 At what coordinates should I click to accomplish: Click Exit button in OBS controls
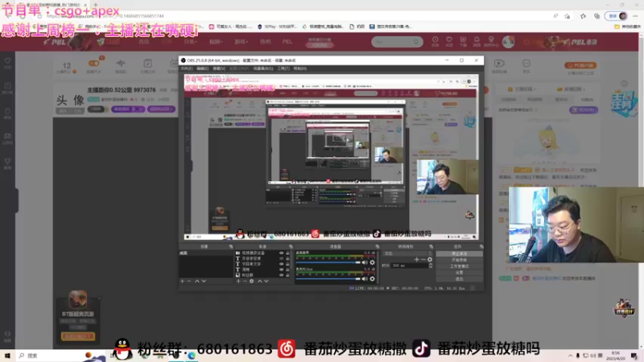coord(459,278)
